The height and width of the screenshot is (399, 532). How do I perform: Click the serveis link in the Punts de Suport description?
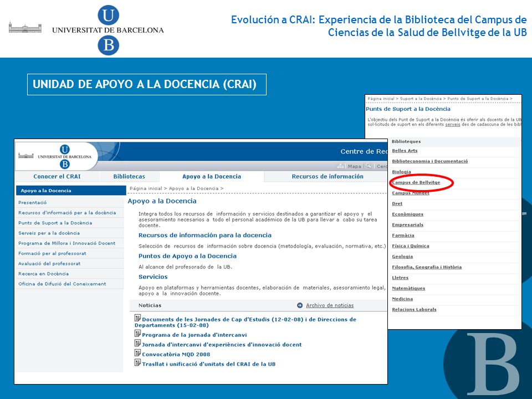453,125
